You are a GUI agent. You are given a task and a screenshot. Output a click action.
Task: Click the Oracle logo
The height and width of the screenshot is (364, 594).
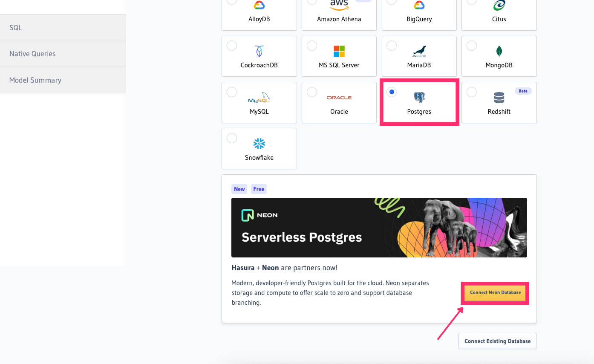[339, 97]
